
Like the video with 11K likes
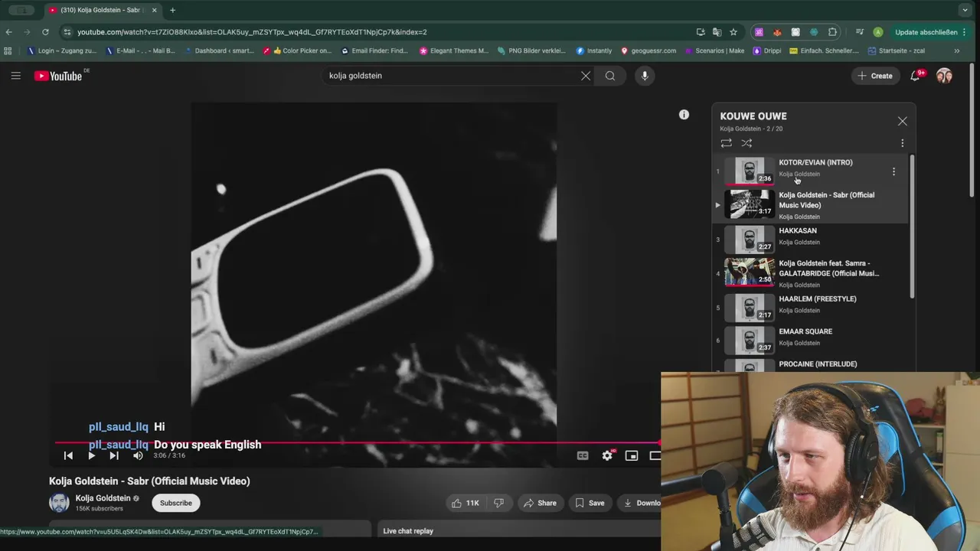(465, 503)
